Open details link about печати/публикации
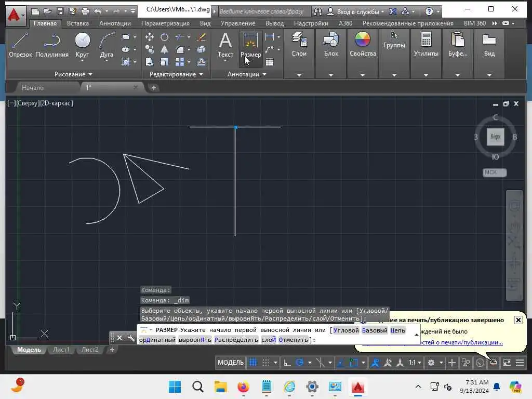The width and height of the screenshot is (532, 399). point(461,342)
